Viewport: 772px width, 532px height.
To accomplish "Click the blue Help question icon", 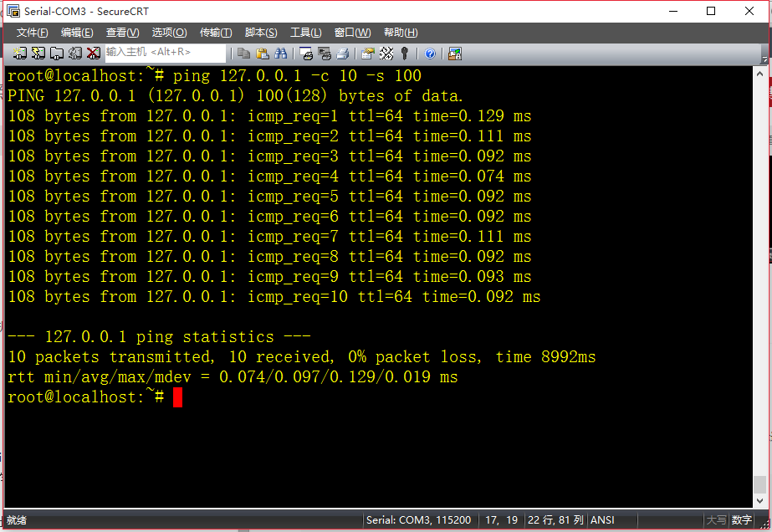I will (430, 54).
